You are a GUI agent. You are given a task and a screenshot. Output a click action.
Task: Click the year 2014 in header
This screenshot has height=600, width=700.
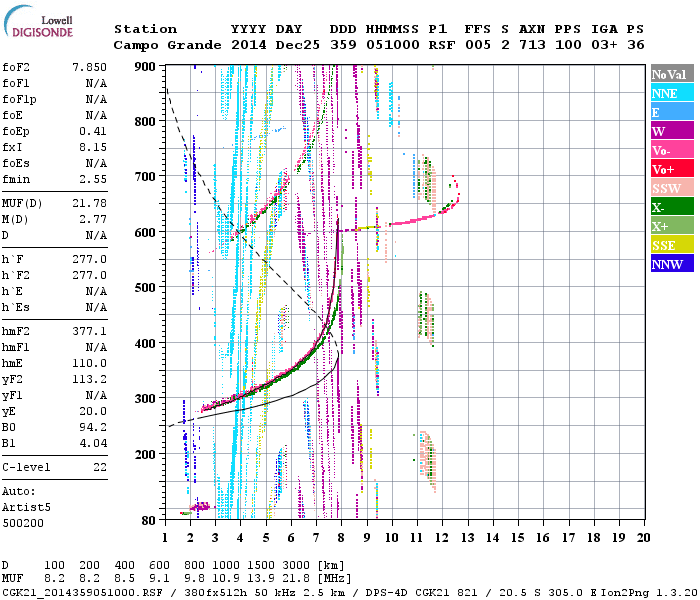pyautogui.click(x=248, y=45)
